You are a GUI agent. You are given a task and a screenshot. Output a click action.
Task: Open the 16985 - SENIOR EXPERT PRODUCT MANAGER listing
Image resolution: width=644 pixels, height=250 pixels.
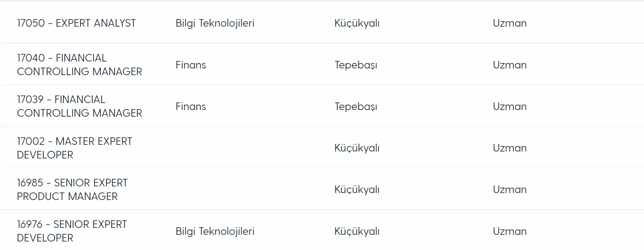point(72,189)
